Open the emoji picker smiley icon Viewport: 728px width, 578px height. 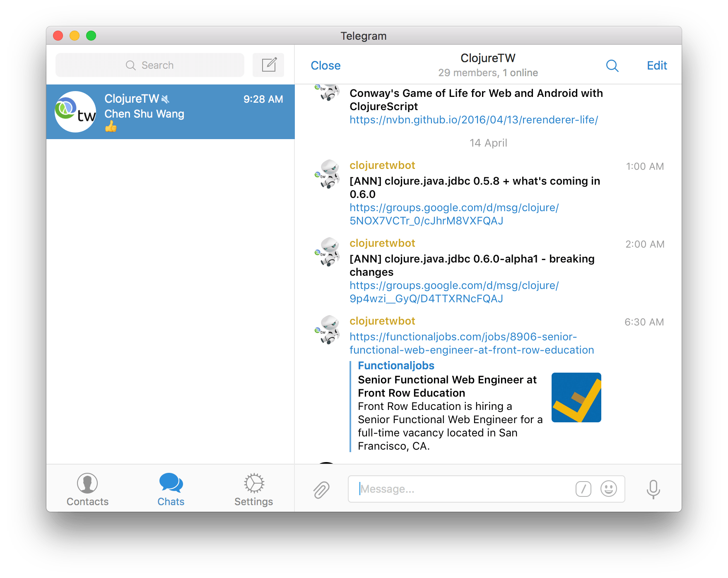tap(608, 489)
